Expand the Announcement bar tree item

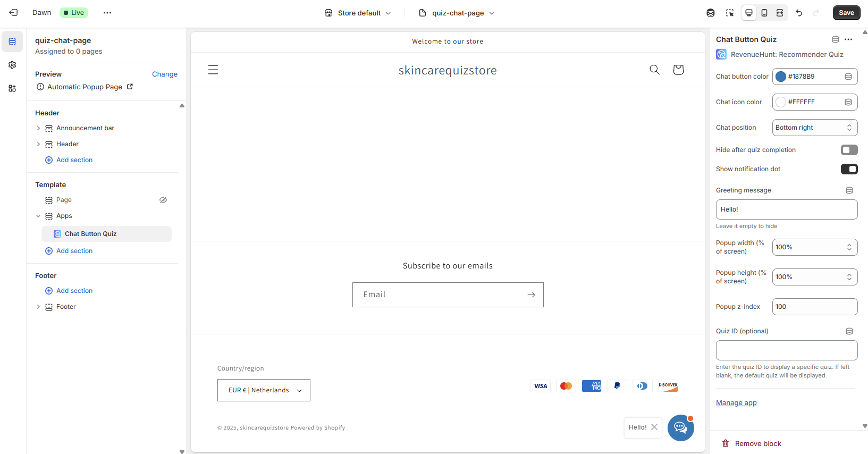(38, 128)
